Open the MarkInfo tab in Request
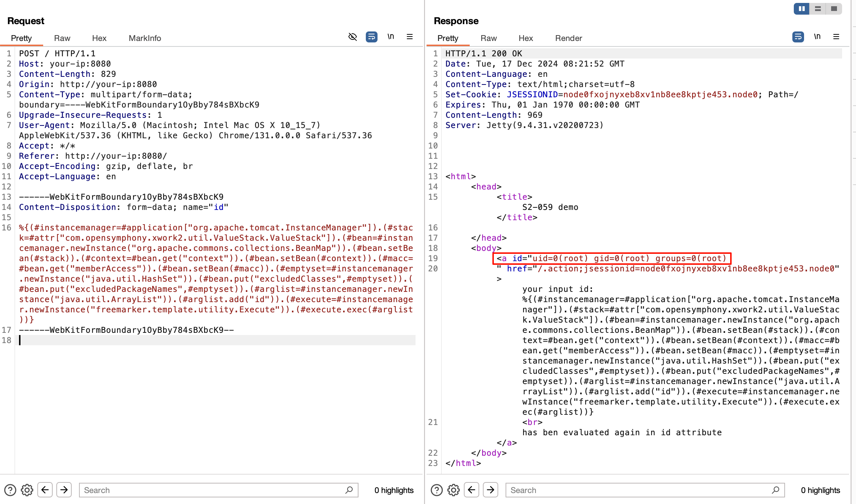Screen dimensions: 856x504 coord(144,38)
